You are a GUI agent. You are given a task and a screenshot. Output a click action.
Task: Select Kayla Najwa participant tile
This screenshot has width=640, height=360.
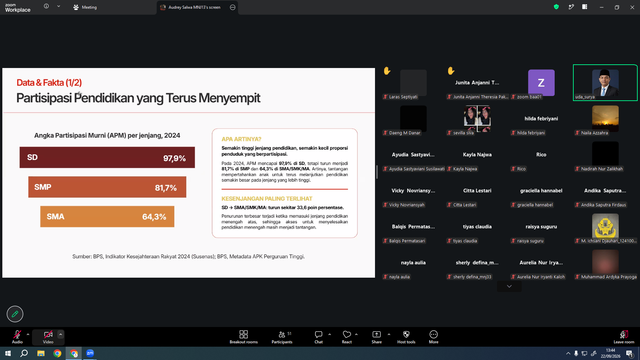477,155
